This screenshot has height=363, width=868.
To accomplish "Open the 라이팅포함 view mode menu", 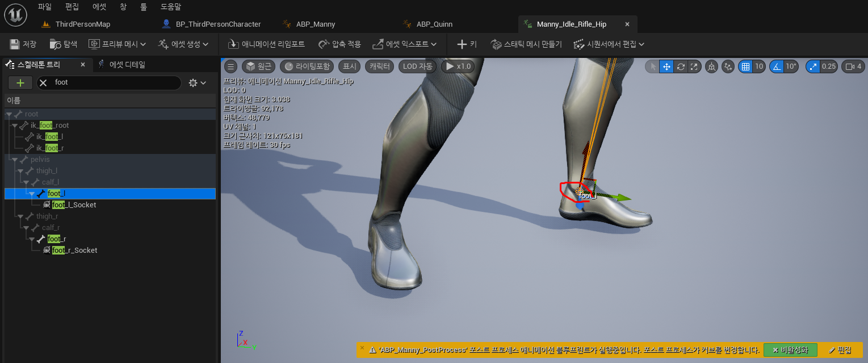I will (307, 66).
